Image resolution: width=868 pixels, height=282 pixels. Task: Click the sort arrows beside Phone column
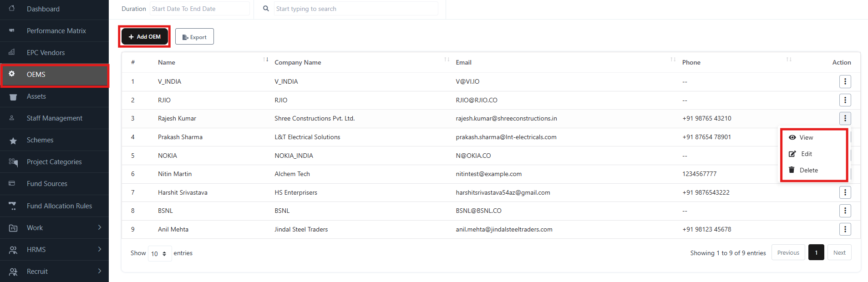click(789, 60)
